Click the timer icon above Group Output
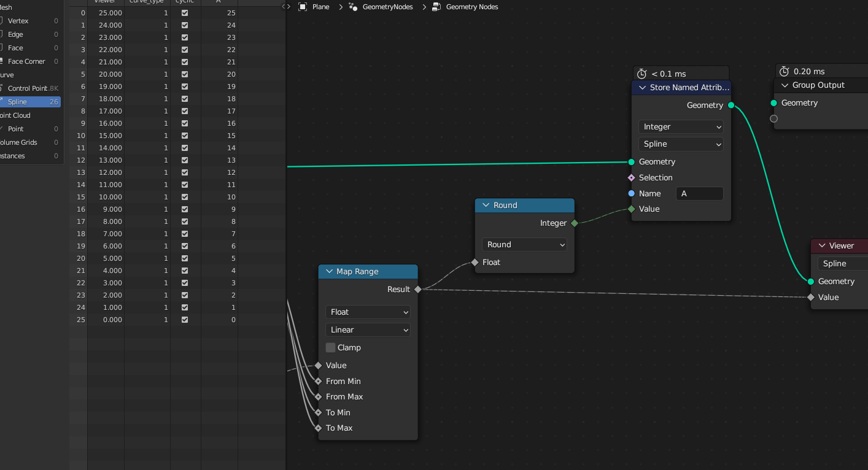This screenshot has width=868, height=470. pos(784,71)
